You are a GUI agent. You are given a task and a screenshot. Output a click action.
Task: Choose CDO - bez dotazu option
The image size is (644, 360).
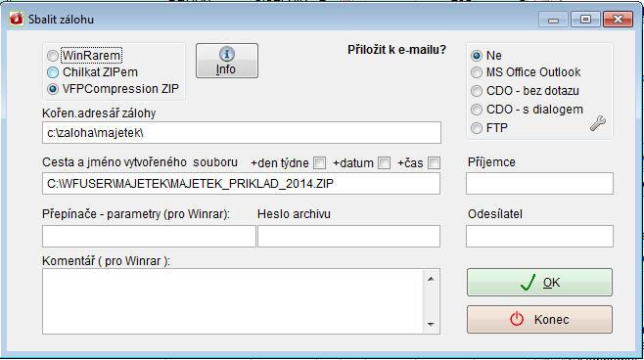pos(477,91)
